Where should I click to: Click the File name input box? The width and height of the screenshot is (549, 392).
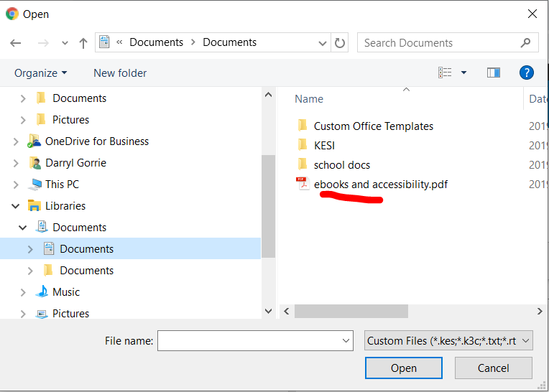(x=255, y=340)
